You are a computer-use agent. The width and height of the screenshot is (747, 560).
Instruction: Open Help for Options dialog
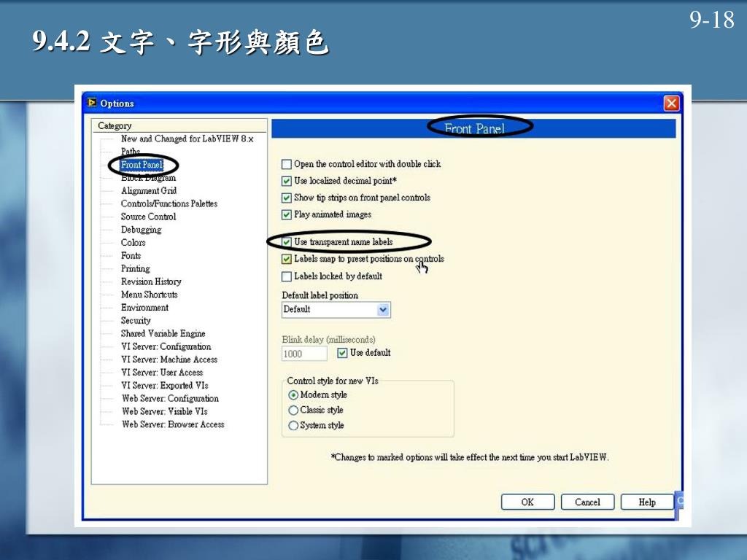[647, 502]
